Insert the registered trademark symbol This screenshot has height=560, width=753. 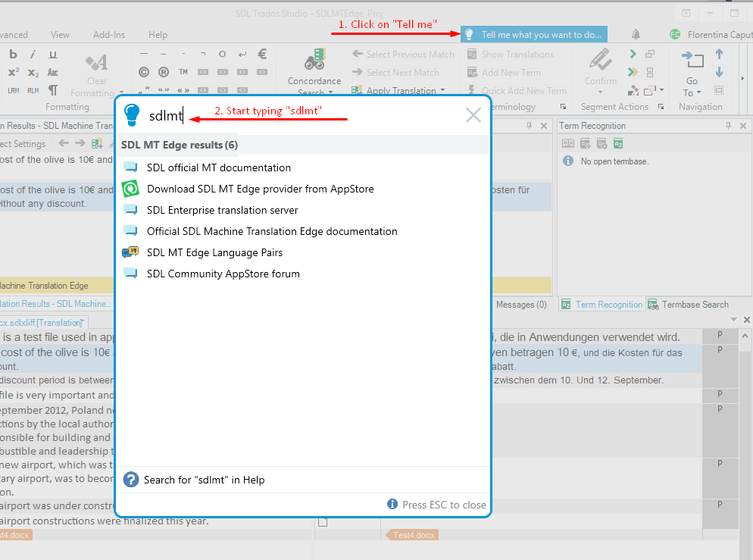tap(164, 72)
